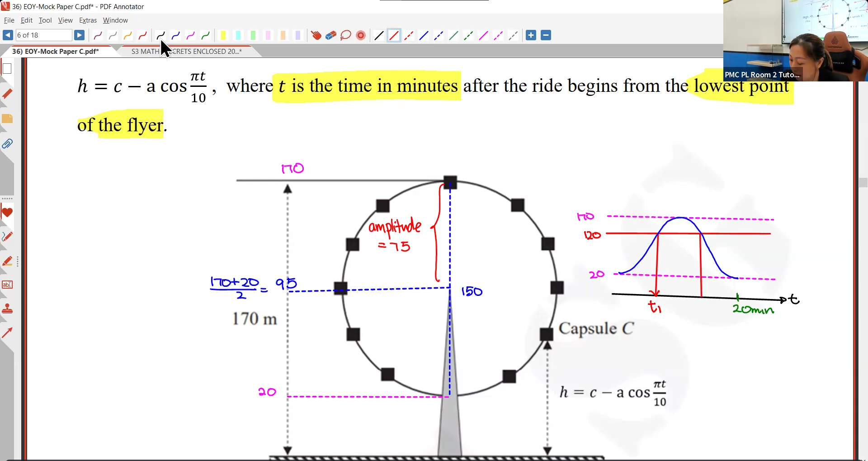The image size is (868, 461).
Task: Select the blue solid line tool
Action: [424, 35]
